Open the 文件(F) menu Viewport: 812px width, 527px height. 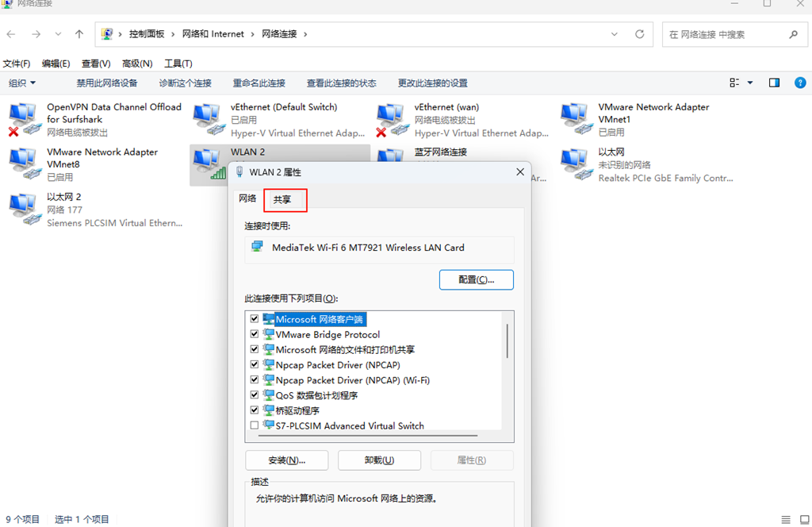tap(17, 63)
